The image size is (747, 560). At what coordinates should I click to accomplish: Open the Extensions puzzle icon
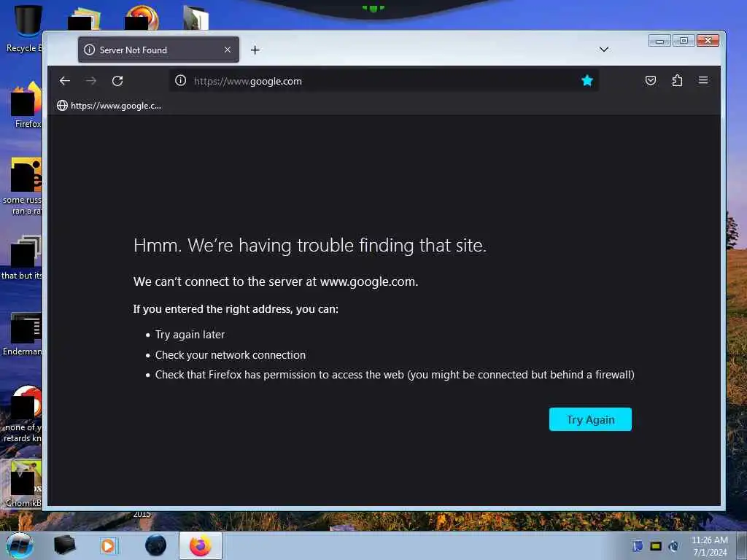(x=677, y=80)
